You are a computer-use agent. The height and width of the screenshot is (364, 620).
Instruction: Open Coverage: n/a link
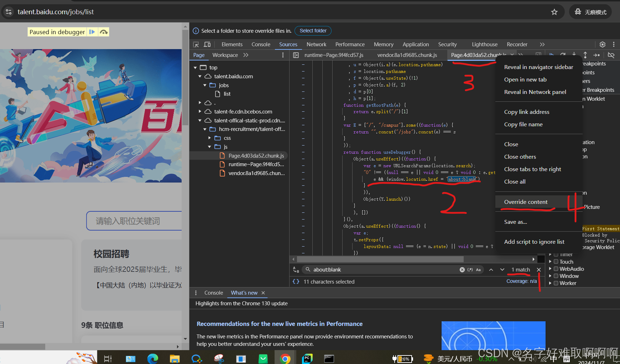click(x=521, y=281)
